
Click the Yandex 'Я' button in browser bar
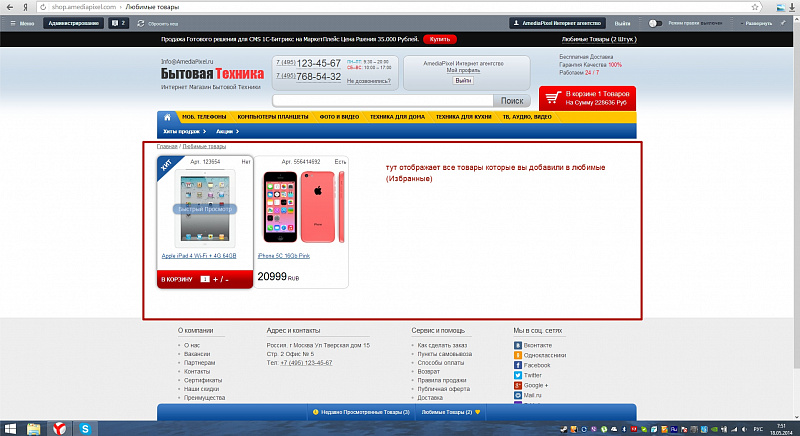[25, 7]
